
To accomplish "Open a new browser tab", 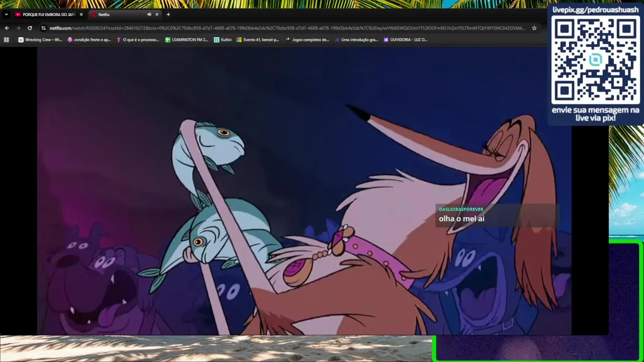I will point(168,15).
